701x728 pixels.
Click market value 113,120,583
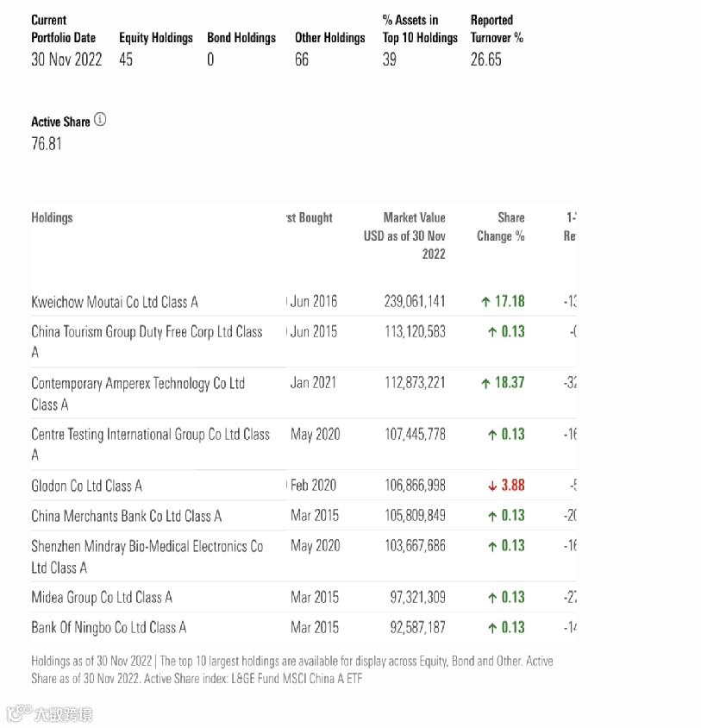pos(415,331)
